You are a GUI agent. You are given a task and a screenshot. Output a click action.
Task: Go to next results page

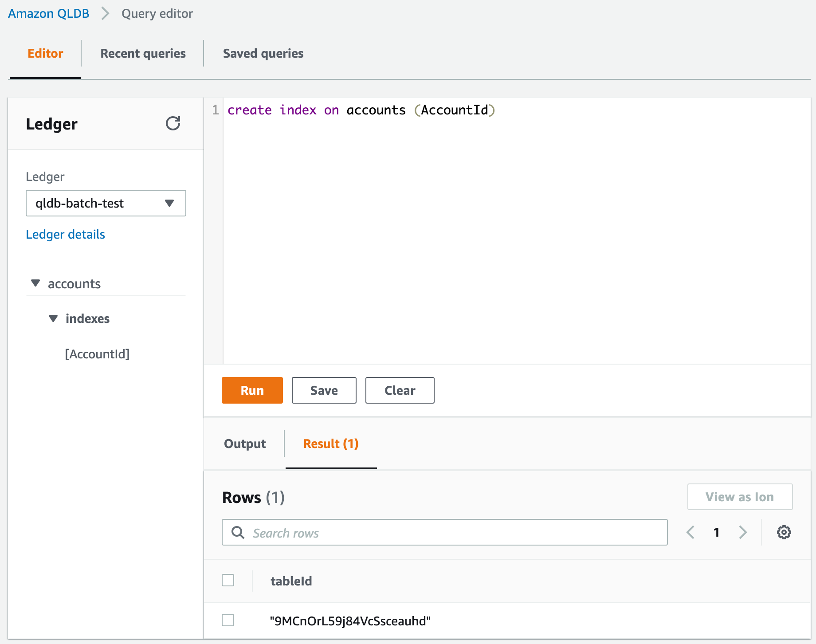[x=743, y=532]
